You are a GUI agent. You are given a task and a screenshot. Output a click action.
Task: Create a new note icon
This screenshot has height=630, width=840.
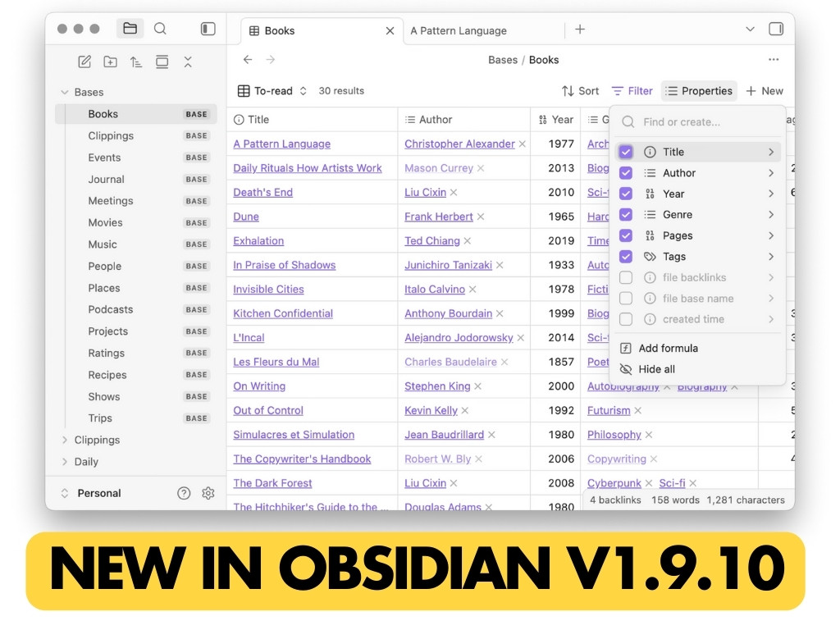click(x=84, y=62)
